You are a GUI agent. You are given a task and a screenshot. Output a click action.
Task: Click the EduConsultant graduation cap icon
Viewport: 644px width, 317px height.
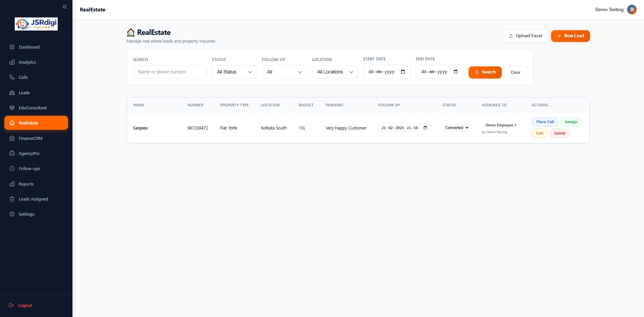[x=12, y=108]
